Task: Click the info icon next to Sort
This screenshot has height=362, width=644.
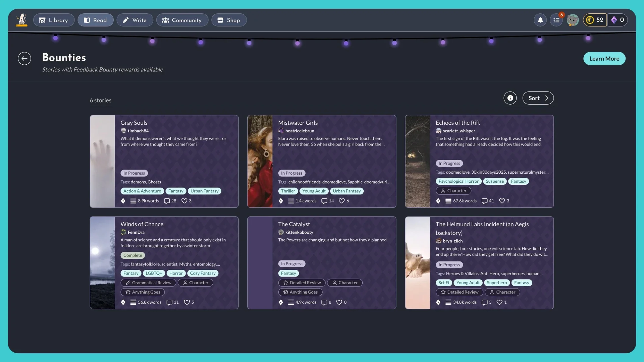Action: 510,98
